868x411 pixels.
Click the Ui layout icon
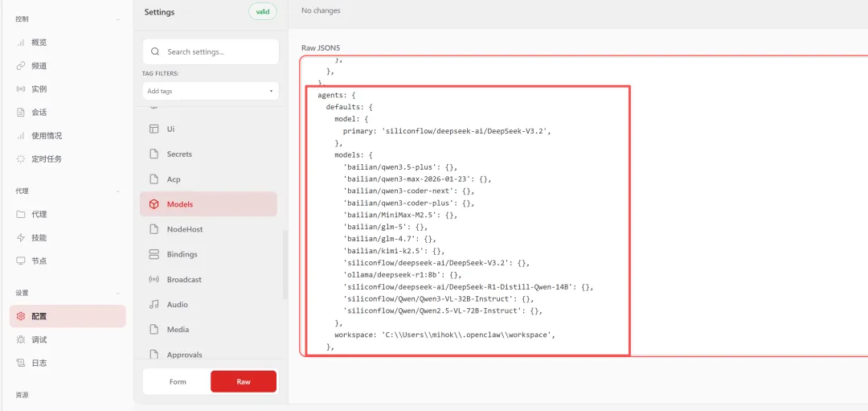pyautogui.click(x=154, y=129)
